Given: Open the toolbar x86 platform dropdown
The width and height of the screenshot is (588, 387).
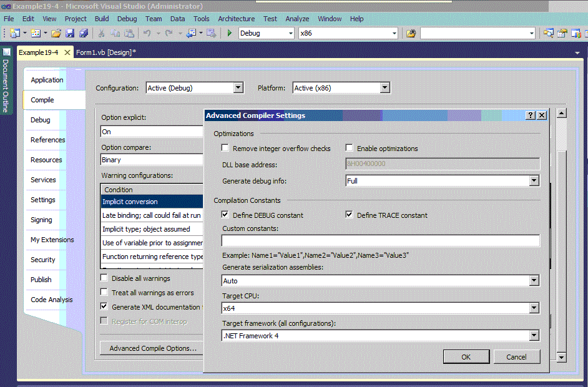Looking at the screenshot, I should point(394,33).
